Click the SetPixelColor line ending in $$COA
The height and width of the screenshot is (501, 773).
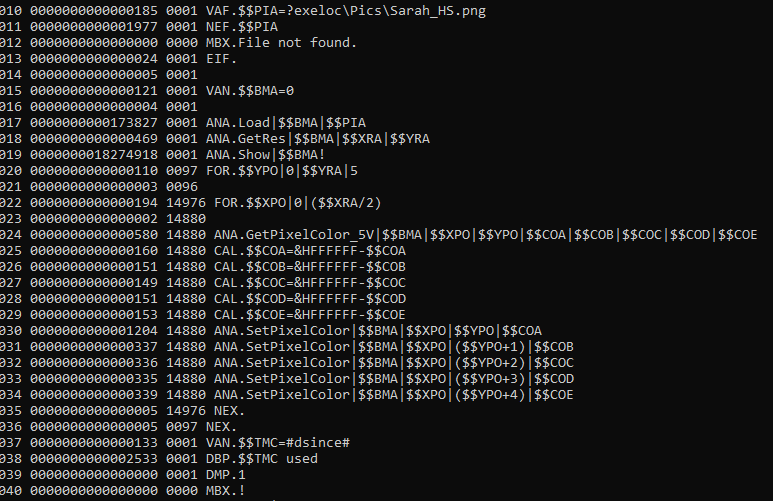click(x=378, y=331)
